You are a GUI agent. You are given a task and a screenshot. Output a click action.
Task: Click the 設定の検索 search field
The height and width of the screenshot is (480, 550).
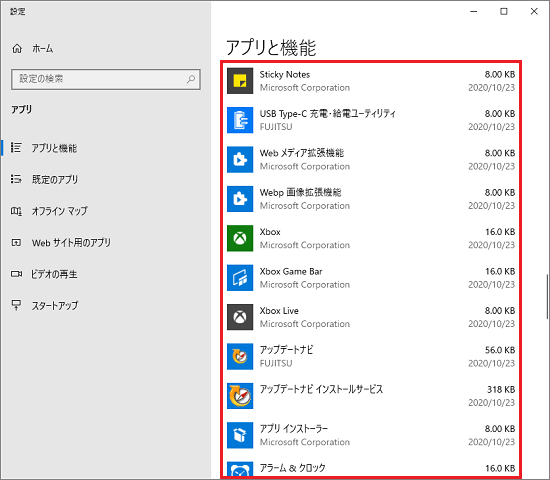[x=106, y=79]
